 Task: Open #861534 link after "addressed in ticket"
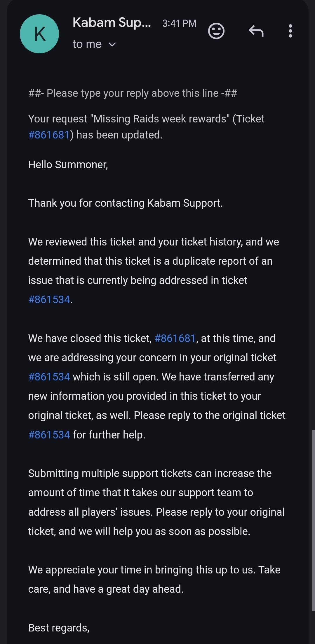coord(49,299)
